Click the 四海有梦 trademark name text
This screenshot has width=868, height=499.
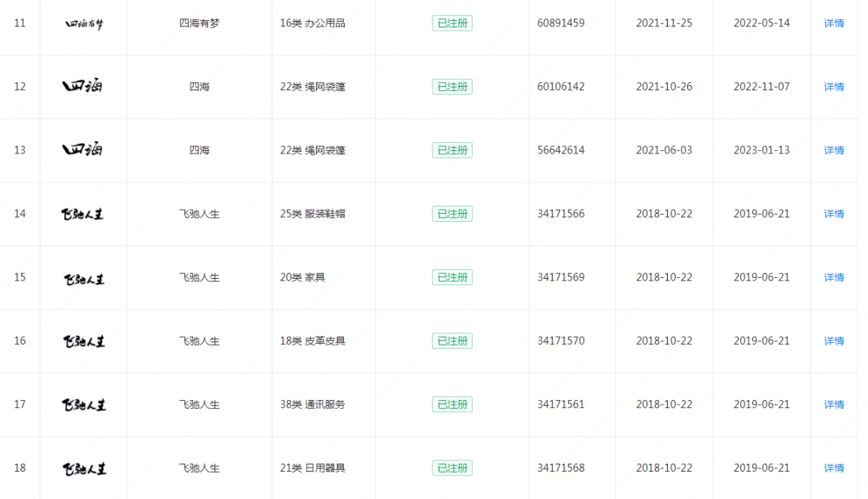tap(199, 23)
